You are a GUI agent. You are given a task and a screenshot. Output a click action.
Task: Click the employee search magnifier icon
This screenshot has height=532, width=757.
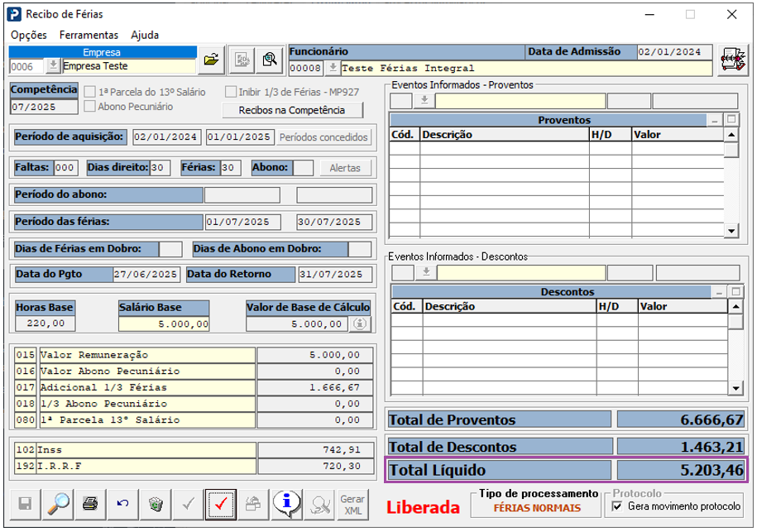click(269, 60)
